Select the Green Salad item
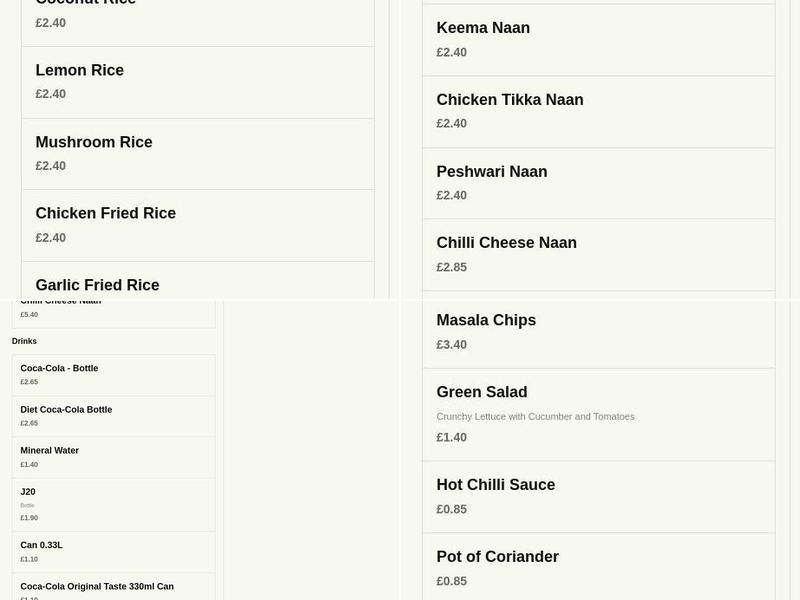 click(x=598, y=413)
